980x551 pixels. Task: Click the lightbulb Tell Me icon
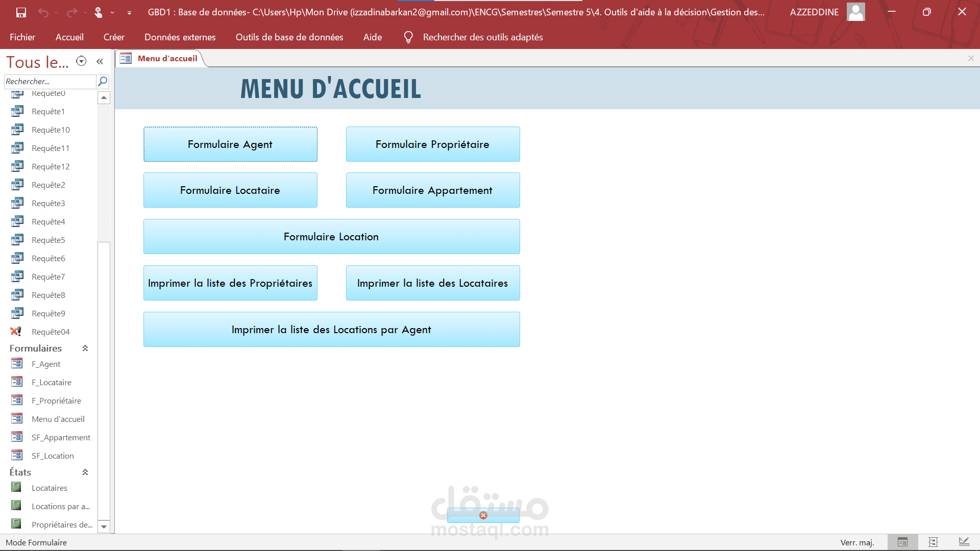click(x=408, y=37)
